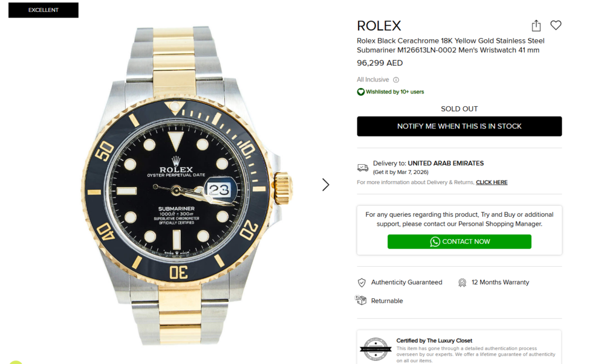
Task: Click the delivery truck icon
Action: click(363, 168)
